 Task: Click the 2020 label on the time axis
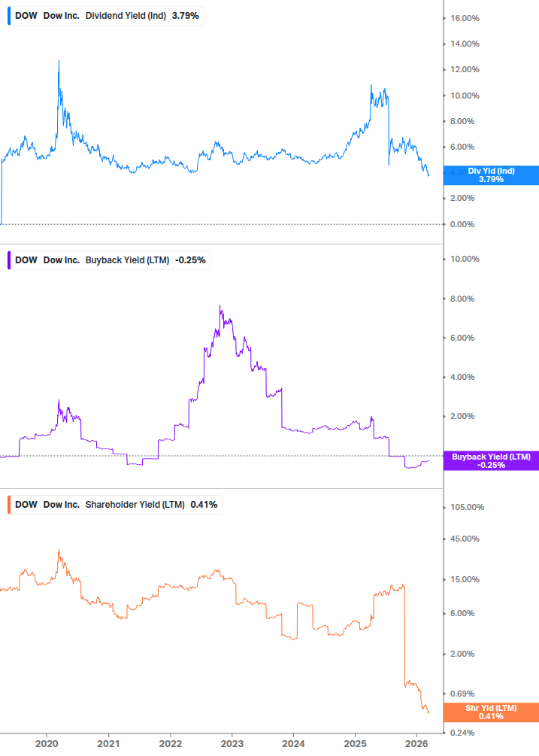pos(47,743)
